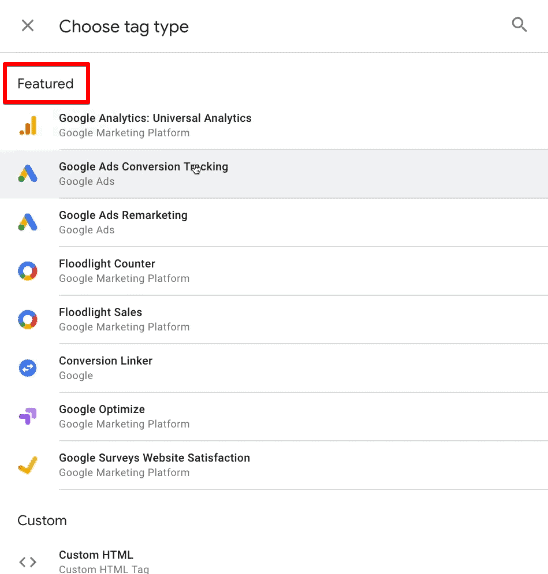Click the Google Surveys yellow checkmark icon
The width and height of the screenshot is (548, 574).
point(28,465)
